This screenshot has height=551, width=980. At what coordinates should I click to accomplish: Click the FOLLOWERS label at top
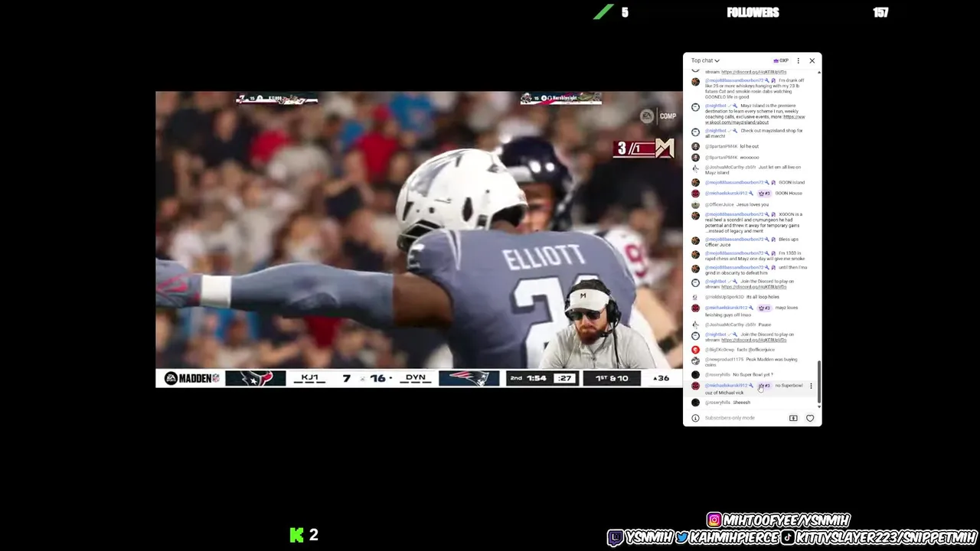753,12
